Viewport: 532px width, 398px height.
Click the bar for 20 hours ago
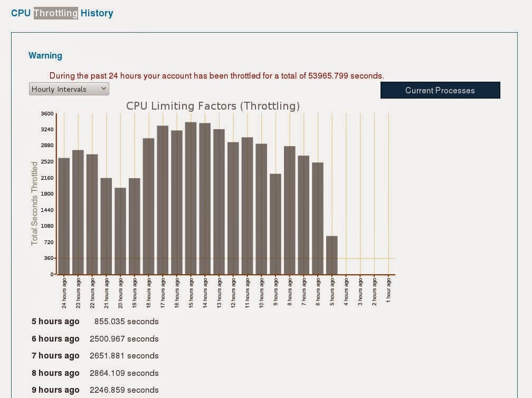click(x=120, y=231)
